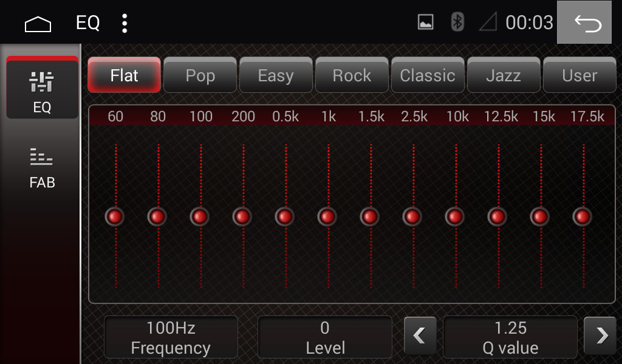Switch to the Jazz preset
The image size is (622, 364).
(x=504, y=75)
